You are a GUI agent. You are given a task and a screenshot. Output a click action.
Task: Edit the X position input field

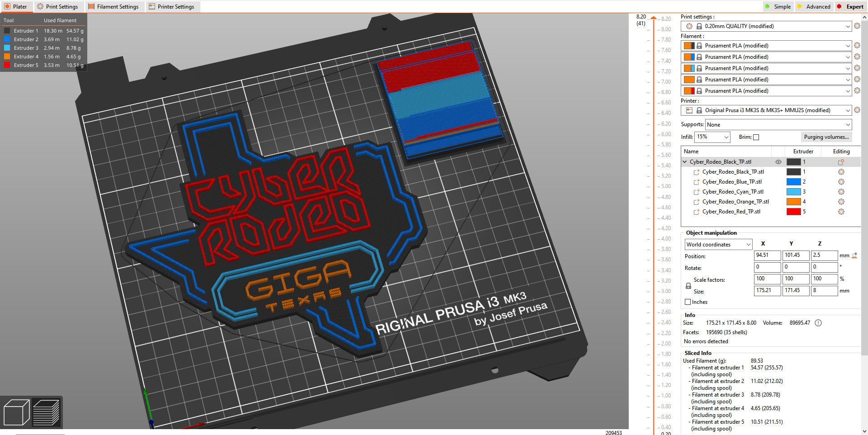click(x=767, y=255)
